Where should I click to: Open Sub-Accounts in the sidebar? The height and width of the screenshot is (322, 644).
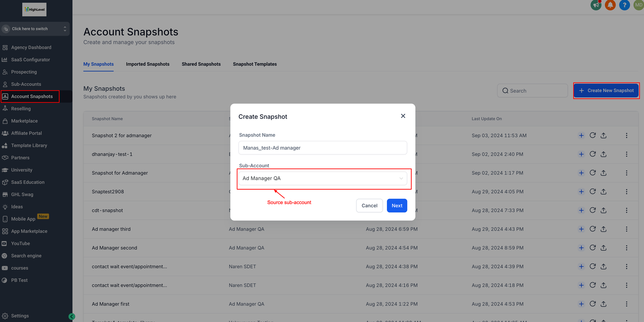pyautogui.click(x=26, y=84)
